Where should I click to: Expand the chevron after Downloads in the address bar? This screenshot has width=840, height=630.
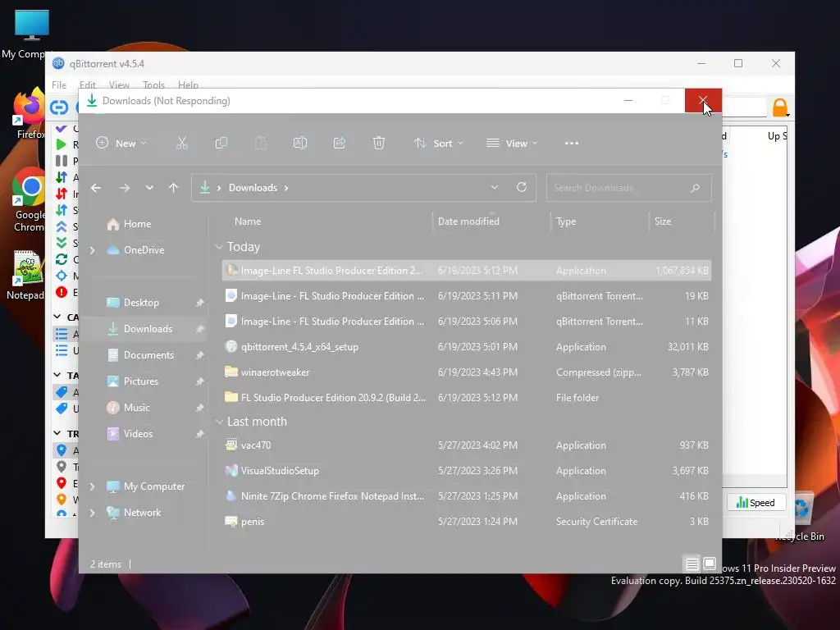pyautogui.click(x=286, y=188)
